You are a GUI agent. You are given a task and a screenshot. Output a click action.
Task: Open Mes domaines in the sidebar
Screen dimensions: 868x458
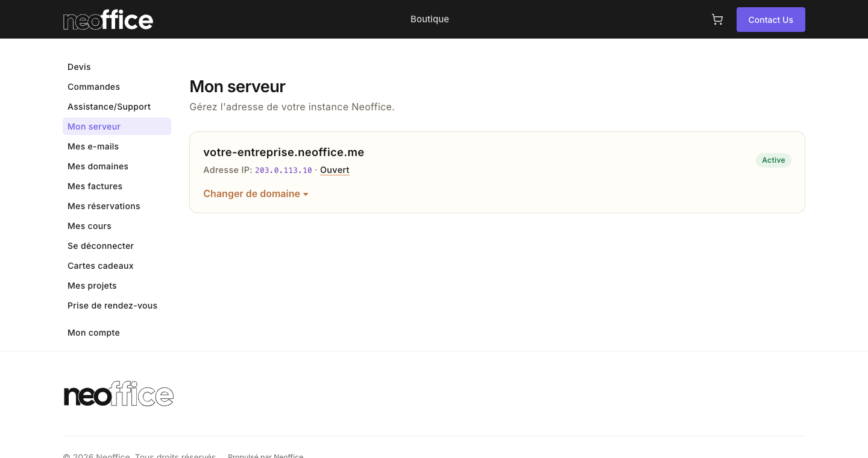[x=117, y=166]
